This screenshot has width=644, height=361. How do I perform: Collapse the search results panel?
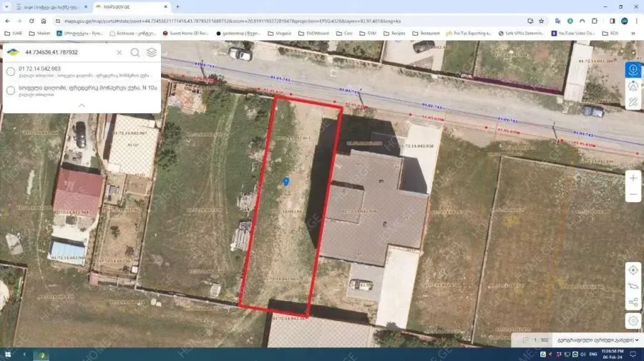[82, 105]
